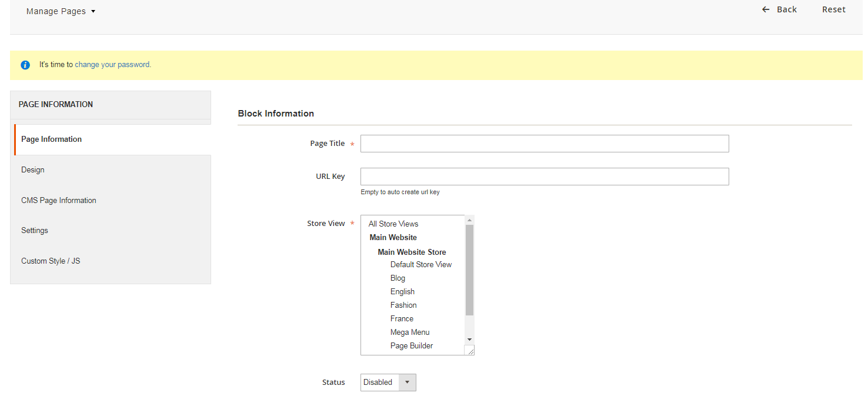This screenshot has height=399, width=868.
Task: Select All Store Views option
Action: point(393,224)
